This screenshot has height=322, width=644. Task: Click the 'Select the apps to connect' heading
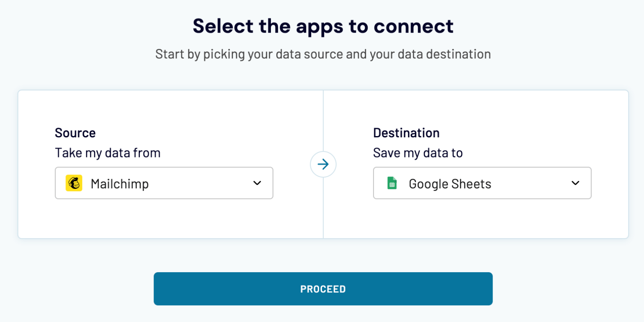click(x=323, y=26)
